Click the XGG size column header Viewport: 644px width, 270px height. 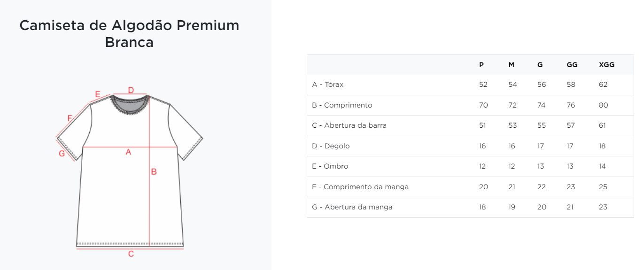click(x=606, y=65)
